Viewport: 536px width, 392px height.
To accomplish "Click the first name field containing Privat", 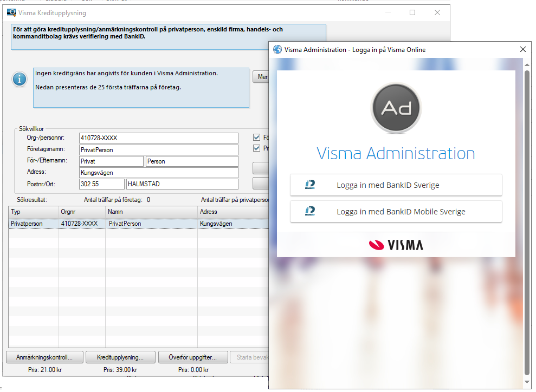I will 111,161.
